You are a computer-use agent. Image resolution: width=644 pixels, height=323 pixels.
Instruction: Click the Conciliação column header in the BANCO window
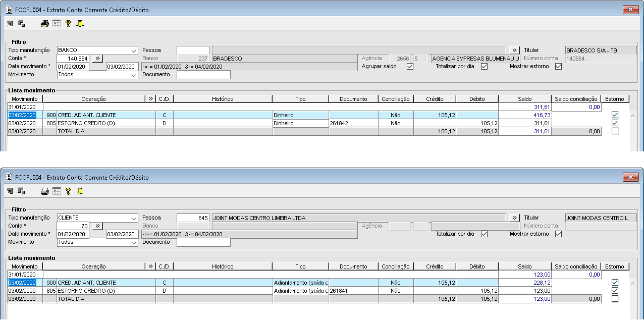pos(396,99)
